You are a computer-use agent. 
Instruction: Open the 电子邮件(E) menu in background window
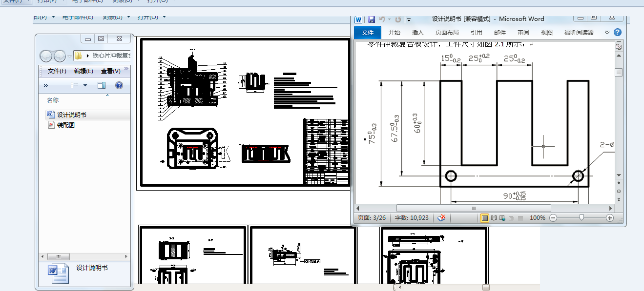(78, 17)
